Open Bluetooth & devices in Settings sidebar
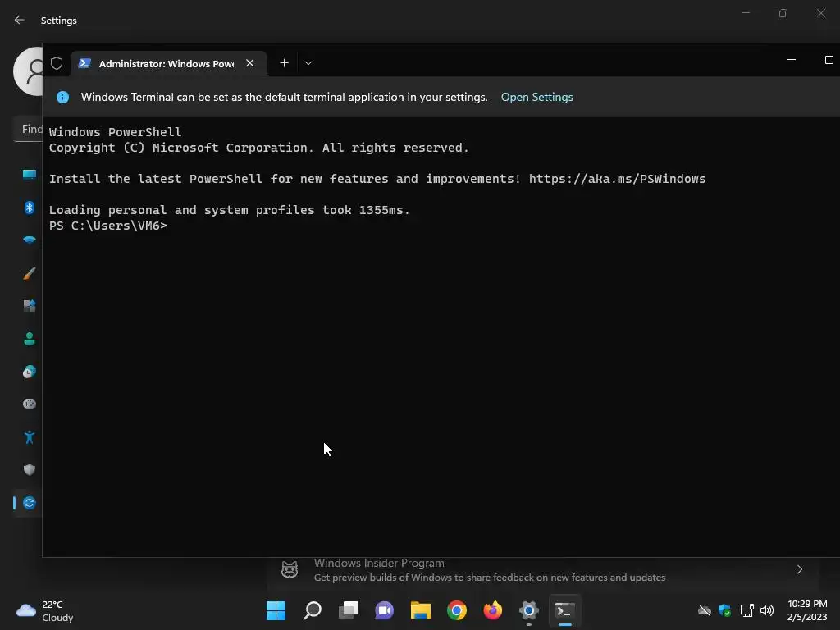Viewport: 840px width, 630px height. tap(30, 208)
